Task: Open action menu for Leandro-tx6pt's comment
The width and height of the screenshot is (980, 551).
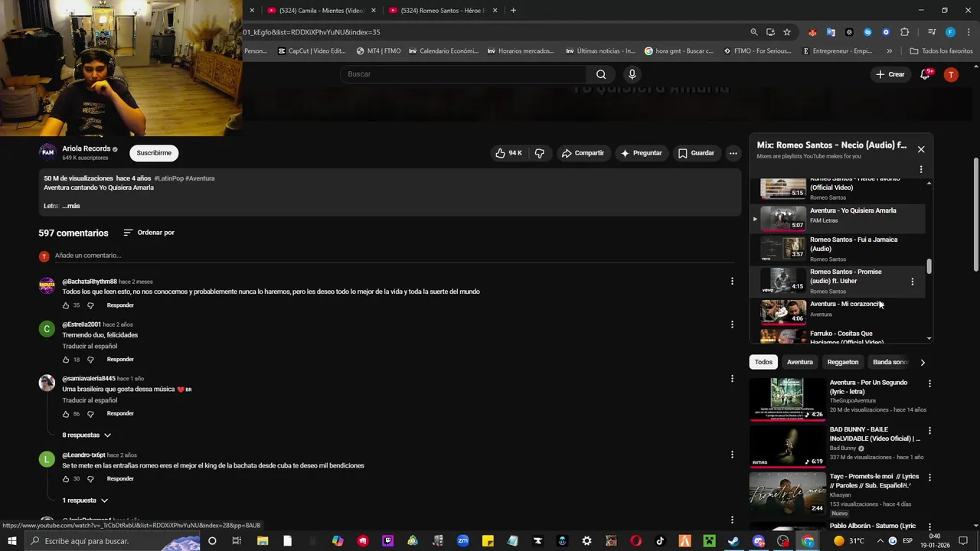Action: tap(732, 455)
